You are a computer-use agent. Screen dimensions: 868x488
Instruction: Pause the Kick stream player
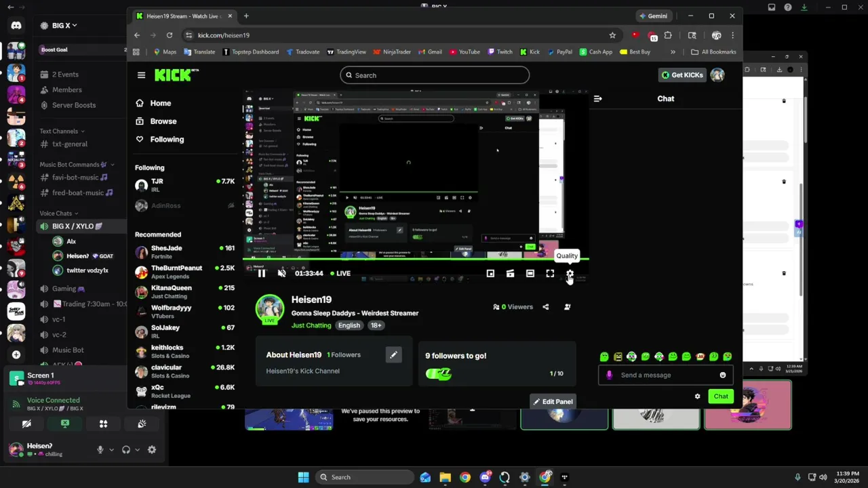(x=262, y=273)
